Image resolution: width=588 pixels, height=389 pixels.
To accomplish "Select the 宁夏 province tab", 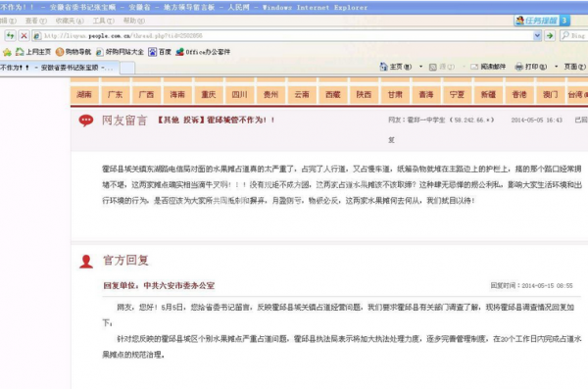I will (458, 94).
